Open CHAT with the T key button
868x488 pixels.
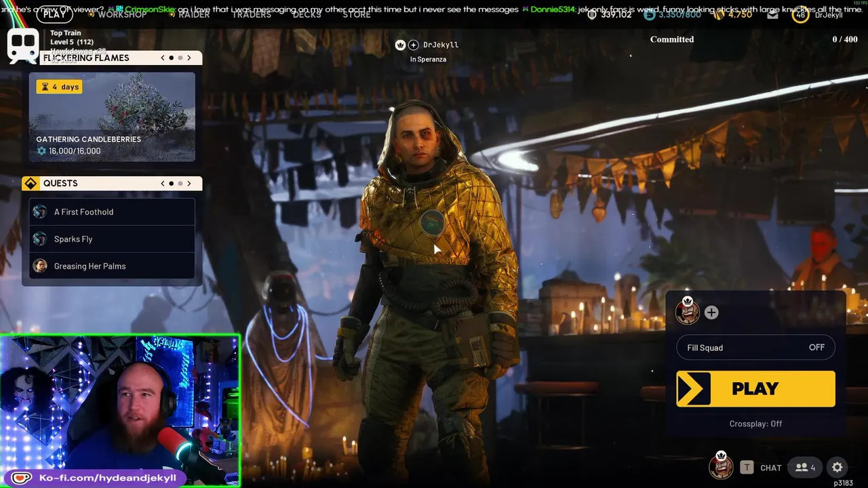tap(747, 467)
